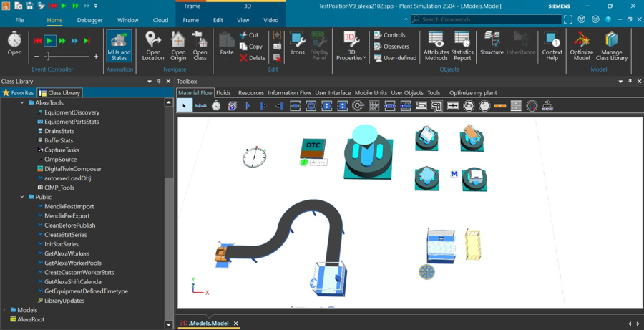Open Attributes Methods viewer
The image size is (644, 330).
pyautogui.click(x=436, y=46)
